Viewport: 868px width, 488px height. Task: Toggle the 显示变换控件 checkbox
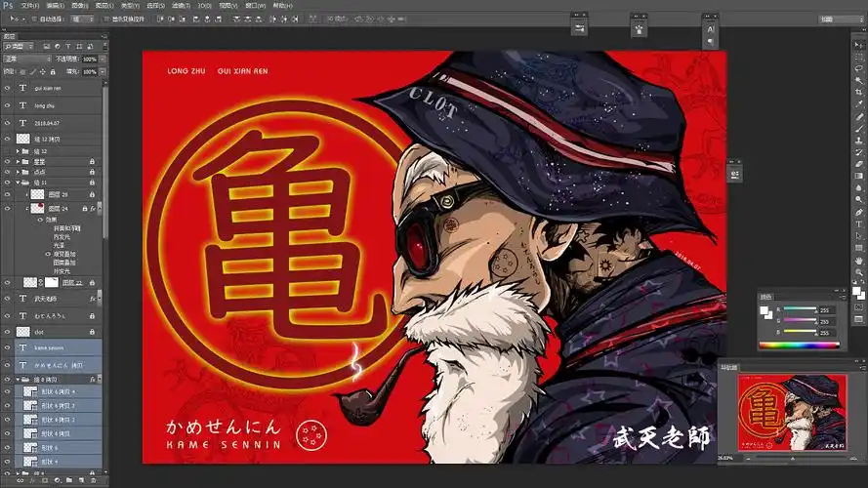click(x=106, y=19)
